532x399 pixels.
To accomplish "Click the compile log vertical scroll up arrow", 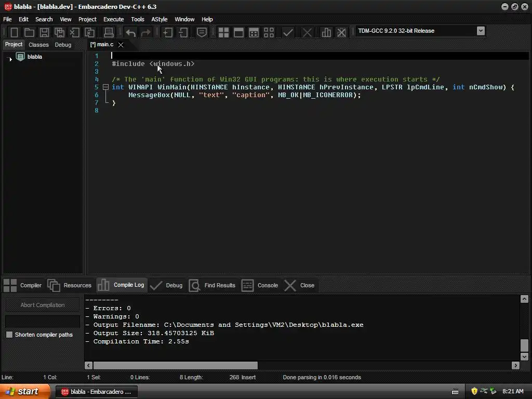I will (524, 299).
